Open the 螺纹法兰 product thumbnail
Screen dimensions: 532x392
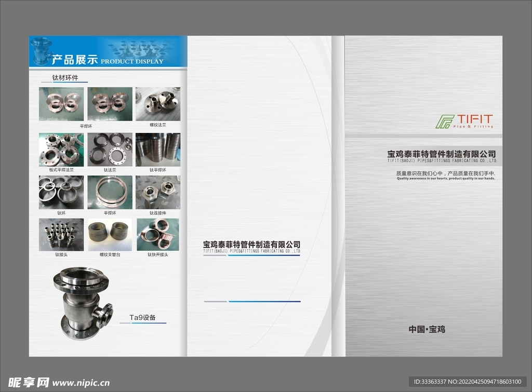pos(158,104)
